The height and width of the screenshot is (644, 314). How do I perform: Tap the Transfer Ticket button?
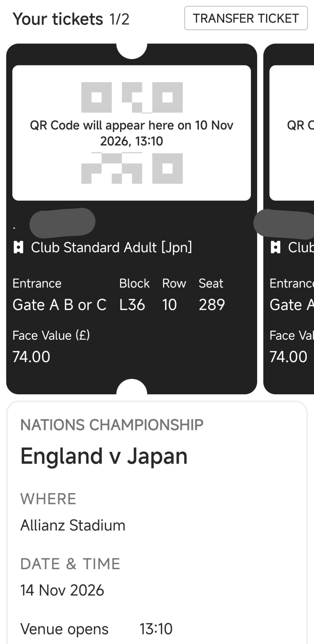pyautogui.click(x=246, y=18)
